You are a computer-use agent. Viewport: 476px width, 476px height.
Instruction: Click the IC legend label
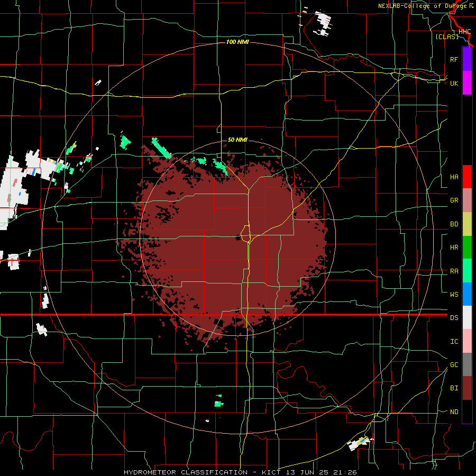pos(454,342)
